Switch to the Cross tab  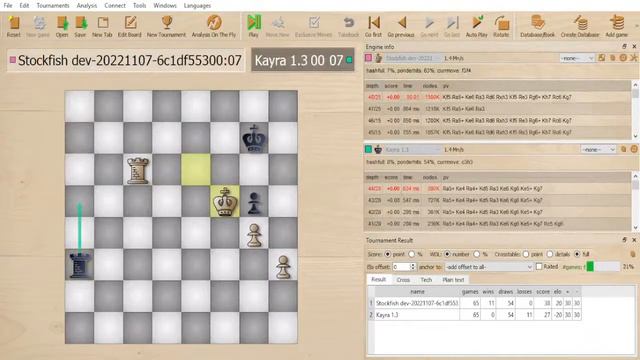coord(403,280)
